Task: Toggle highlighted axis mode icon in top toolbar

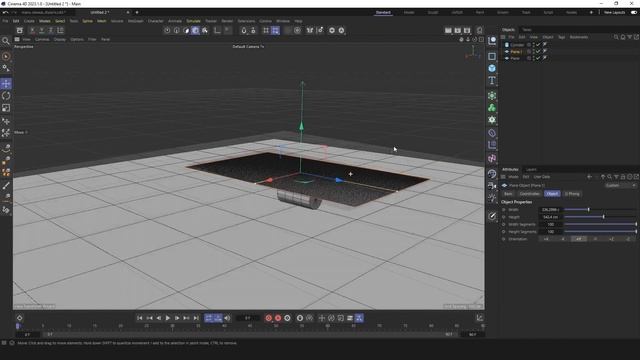Action: coord(196,30)
